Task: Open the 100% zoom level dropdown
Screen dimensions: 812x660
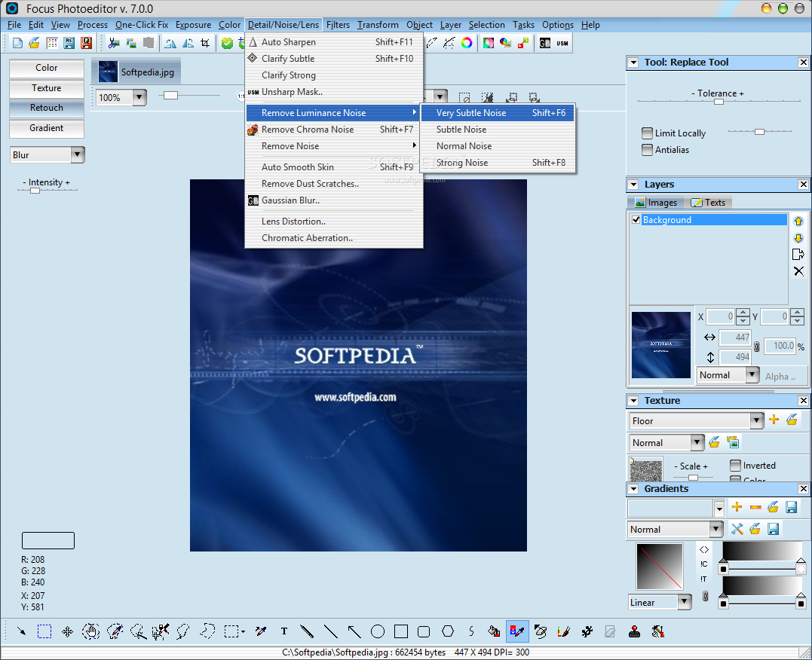Action: point(139,96)
